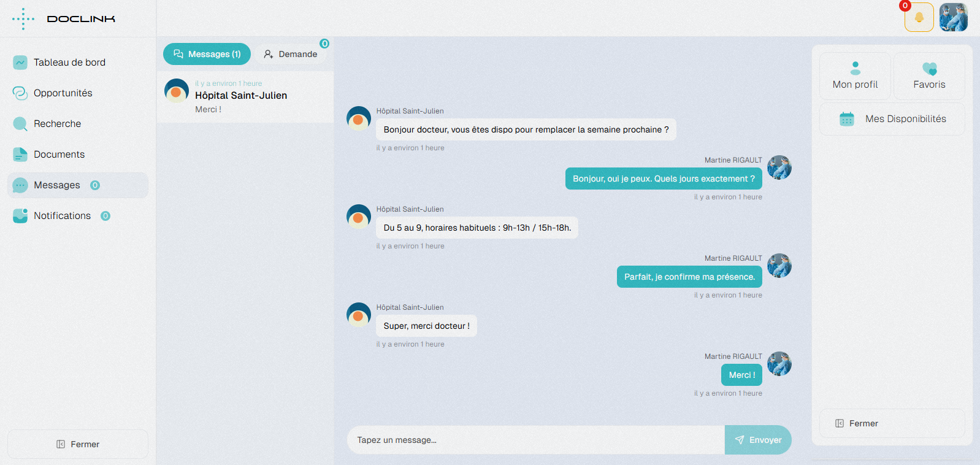Click Martine avatar beside 'Quels jours exactement' message
This screenshot has width=980, height=465.
point(779,167)
